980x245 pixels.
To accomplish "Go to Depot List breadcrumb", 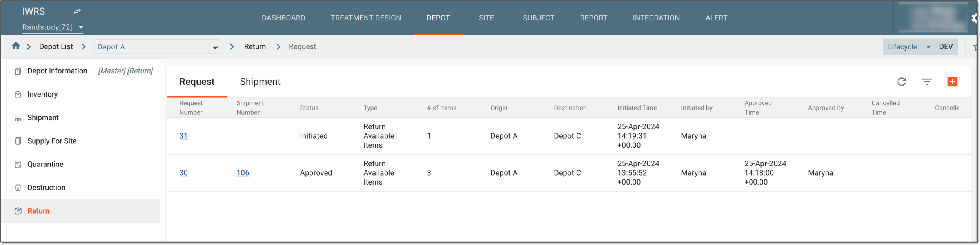I will 56,46.
